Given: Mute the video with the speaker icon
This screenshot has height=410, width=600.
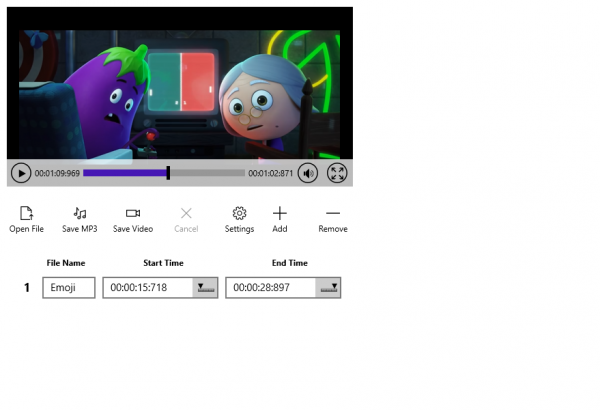Looking at the screenshot, I should 308,173.
